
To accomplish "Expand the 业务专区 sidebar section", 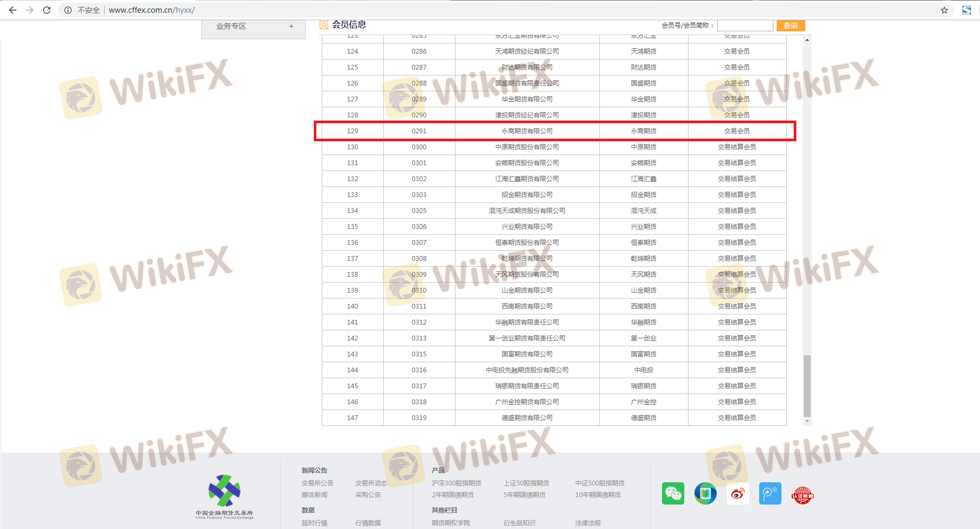I will click(x=291, y=26).
